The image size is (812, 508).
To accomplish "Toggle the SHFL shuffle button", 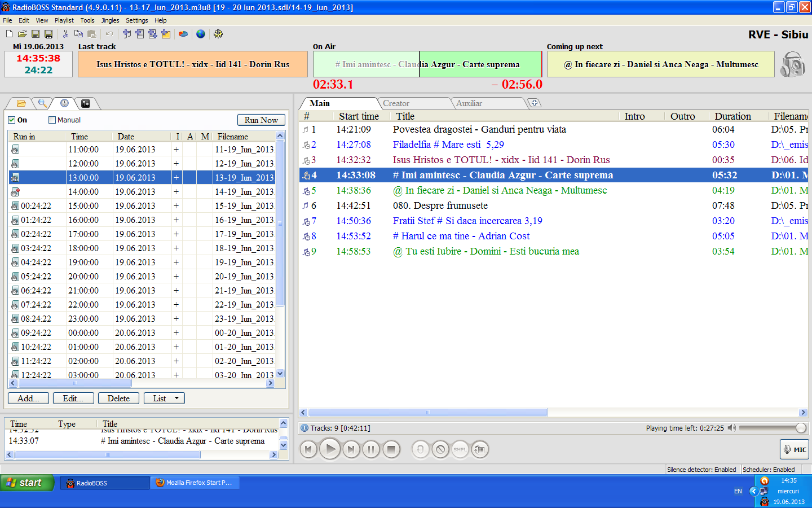I will click(460, 450).
